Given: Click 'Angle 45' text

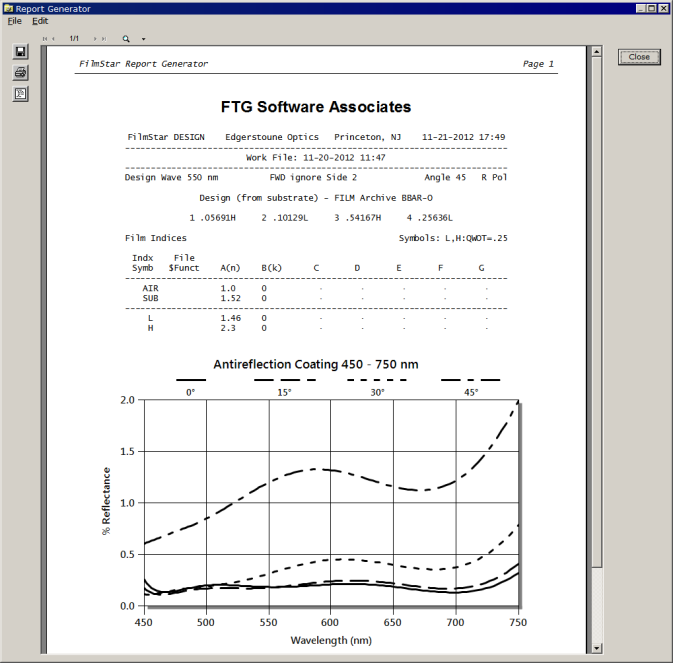Looking at the screenshot, I should coord(445,177).
